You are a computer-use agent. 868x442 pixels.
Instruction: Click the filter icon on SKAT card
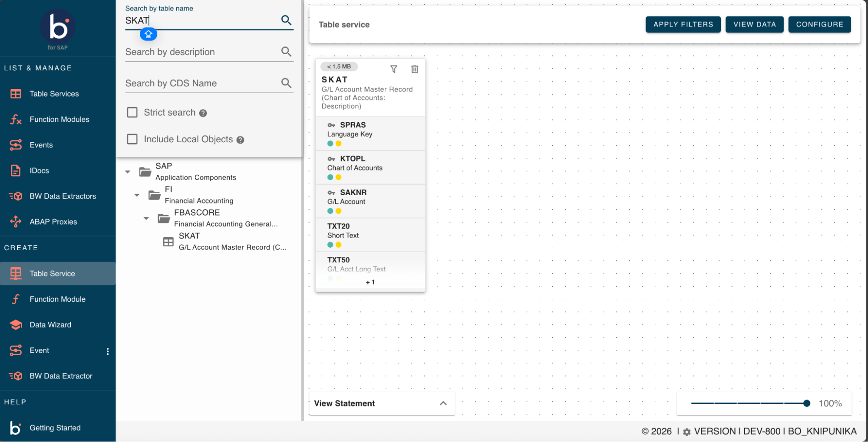[393, 69]
